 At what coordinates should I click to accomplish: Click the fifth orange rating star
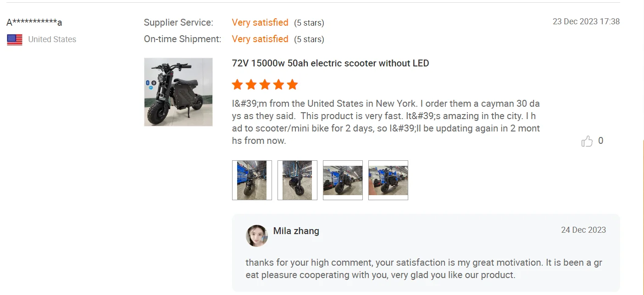point(292,85)
